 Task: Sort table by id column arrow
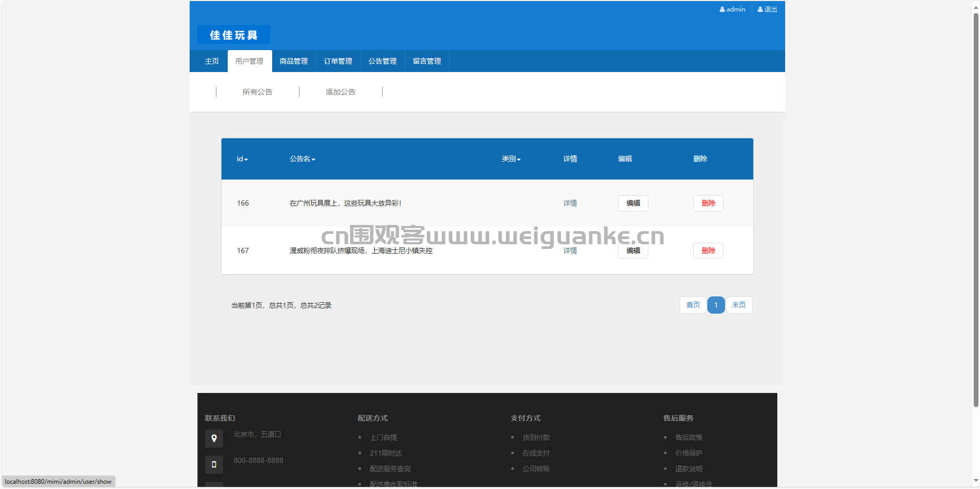[x=246, y=159]
